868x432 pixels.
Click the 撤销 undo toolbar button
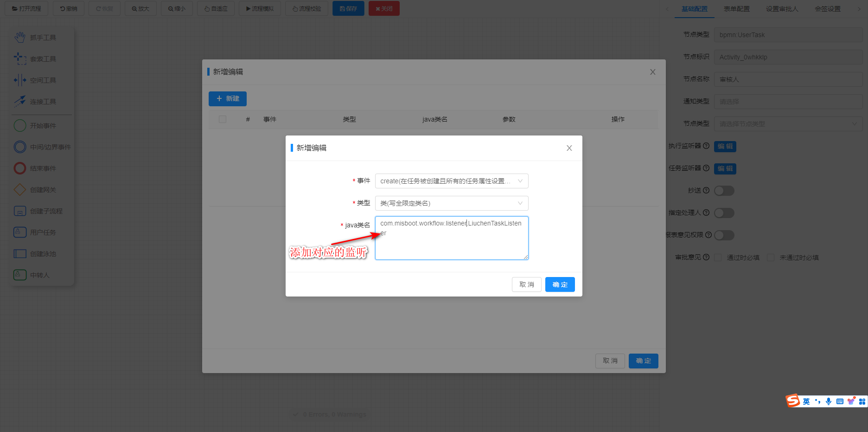tap(69, 9)
